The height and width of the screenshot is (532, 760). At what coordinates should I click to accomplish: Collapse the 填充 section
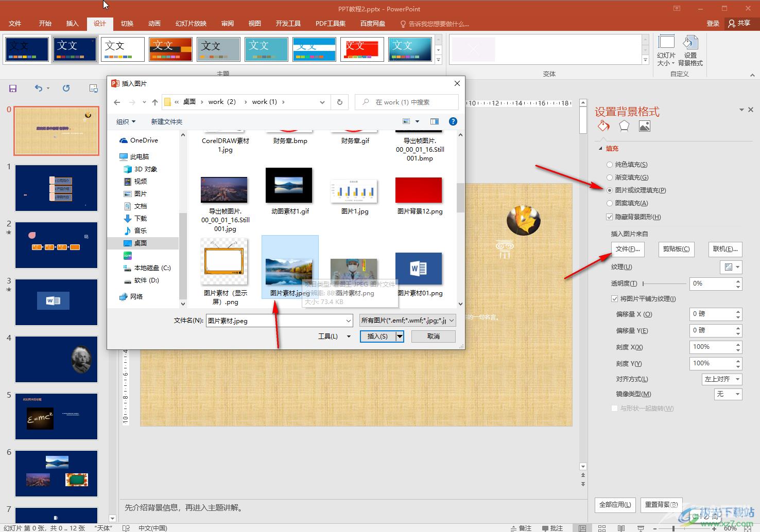(600, 149)
